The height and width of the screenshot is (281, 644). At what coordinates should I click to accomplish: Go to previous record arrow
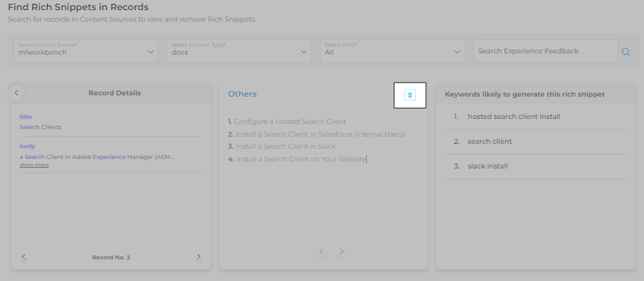[24, 257]
